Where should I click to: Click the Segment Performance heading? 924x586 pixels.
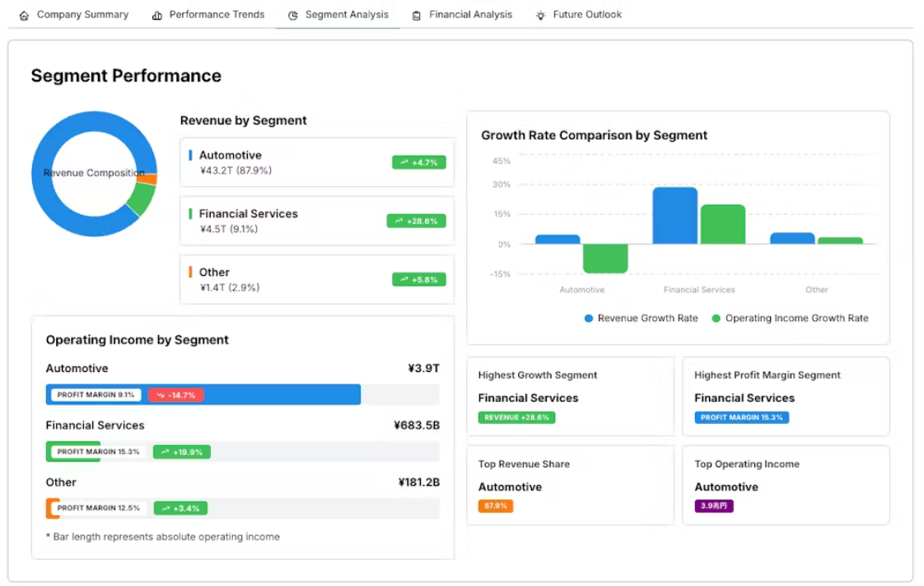[126, 76]
